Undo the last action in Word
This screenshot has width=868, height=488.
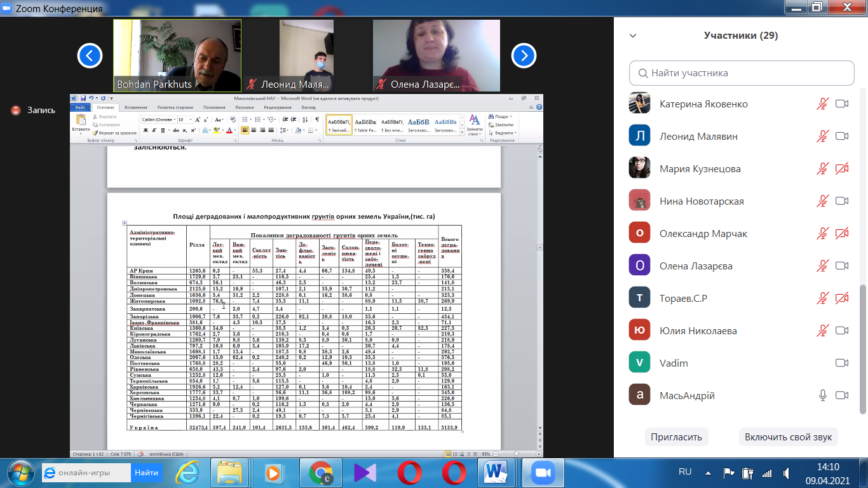(x=91, y=98)
